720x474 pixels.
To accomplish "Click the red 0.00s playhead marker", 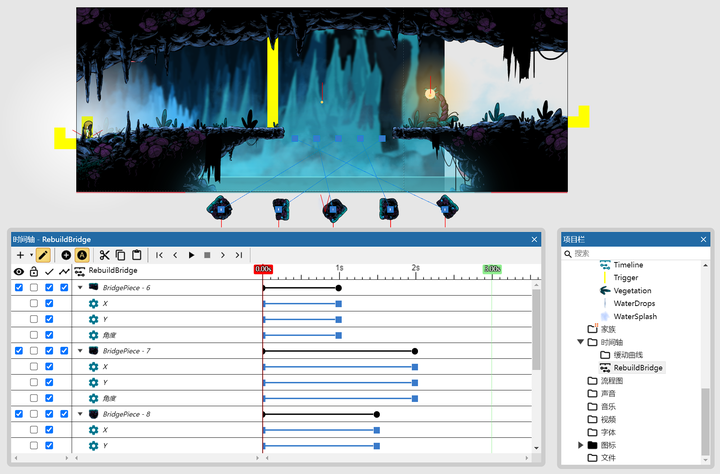I will point(264,269).
